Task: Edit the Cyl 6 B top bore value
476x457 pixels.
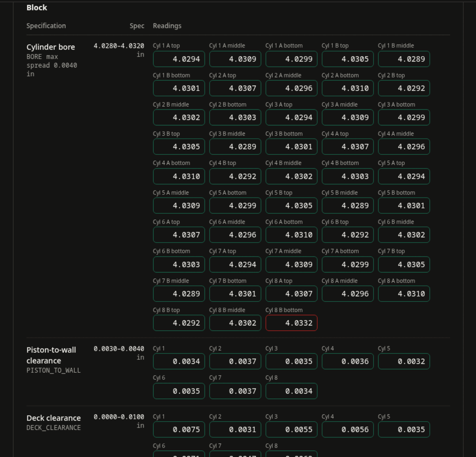Action: point(347,235)
